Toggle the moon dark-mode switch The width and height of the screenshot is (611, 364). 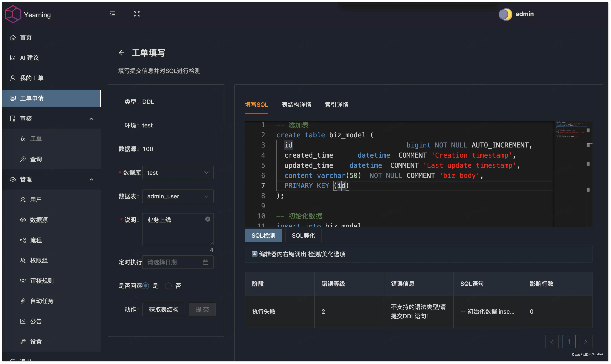(505, 14)
